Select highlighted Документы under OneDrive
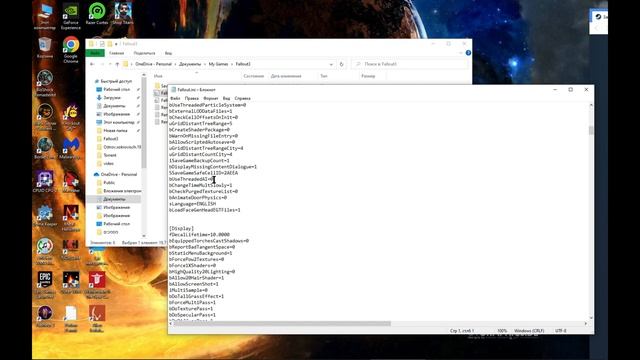640x360 pixels. tap(114, 199)
